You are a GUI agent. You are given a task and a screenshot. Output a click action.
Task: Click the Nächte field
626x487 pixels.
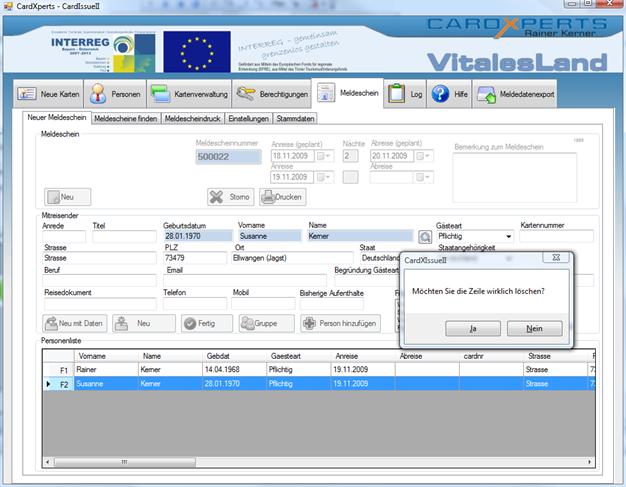pos(350,156)
